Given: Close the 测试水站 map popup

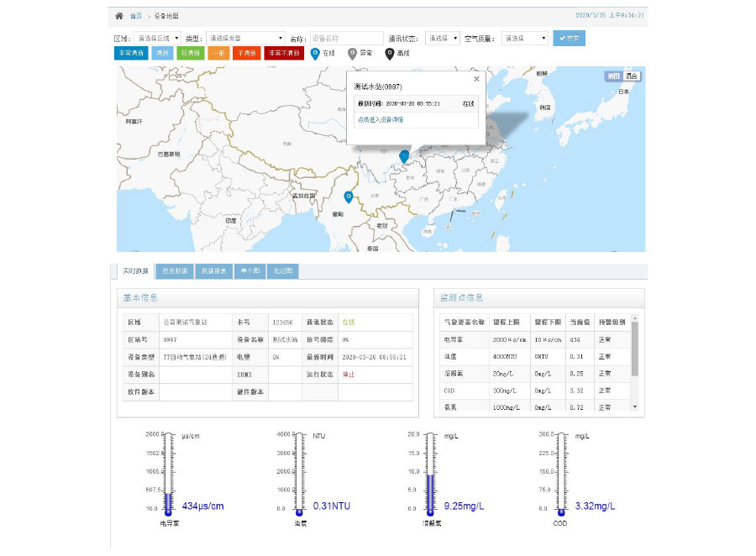Looking at the screenshot, I should [x=476, y=79].
